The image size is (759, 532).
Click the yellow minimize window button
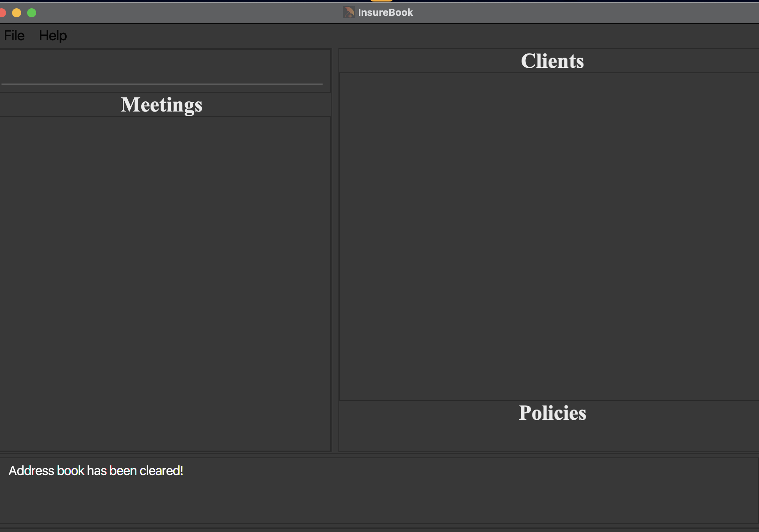(17, 13)
